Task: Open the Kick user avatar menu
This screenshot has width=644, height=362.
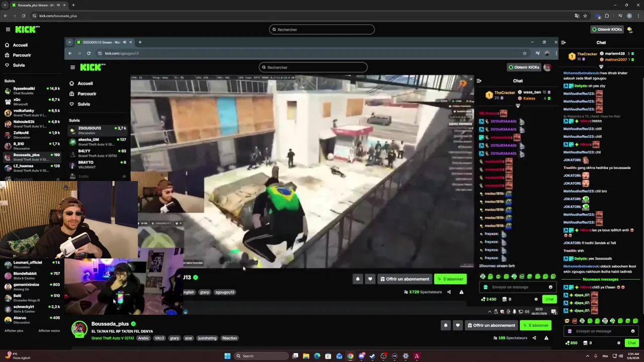Action: (x=630, y=30)
